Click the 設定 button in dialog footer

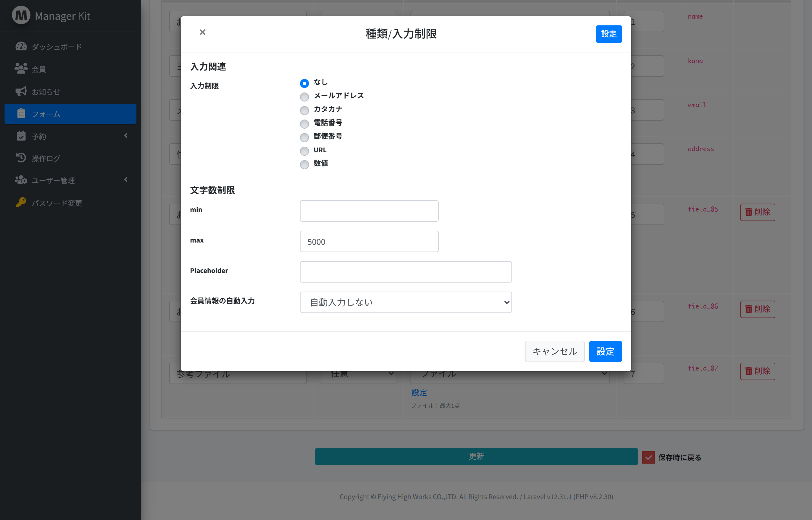coord(605,351)
